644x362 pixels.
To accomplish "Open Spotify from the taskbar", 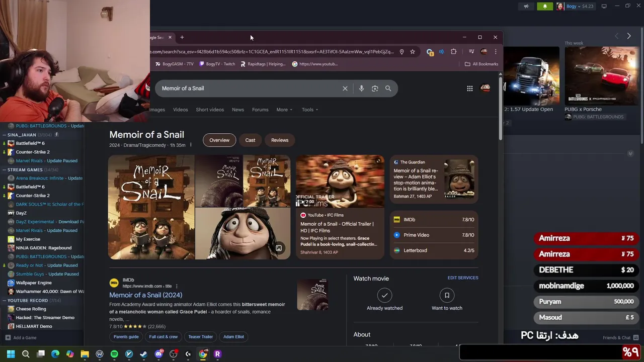I will [114, 354].
